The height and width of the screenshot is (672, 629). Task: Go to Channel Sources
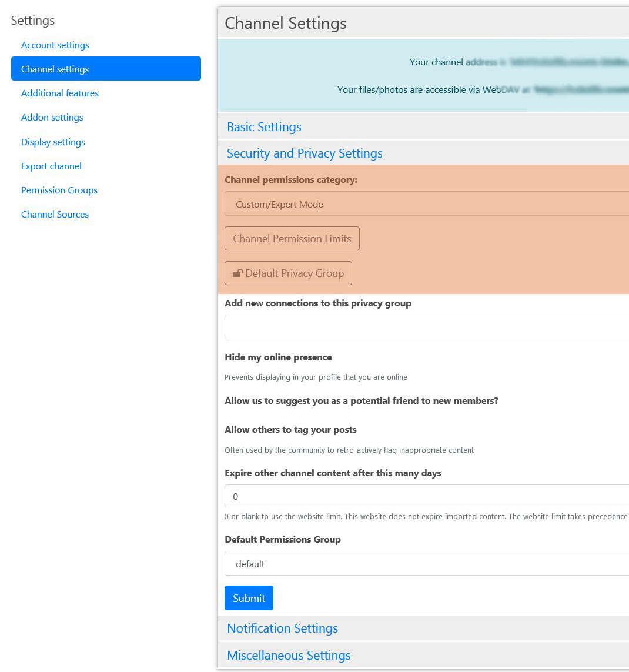pos(55,215)
